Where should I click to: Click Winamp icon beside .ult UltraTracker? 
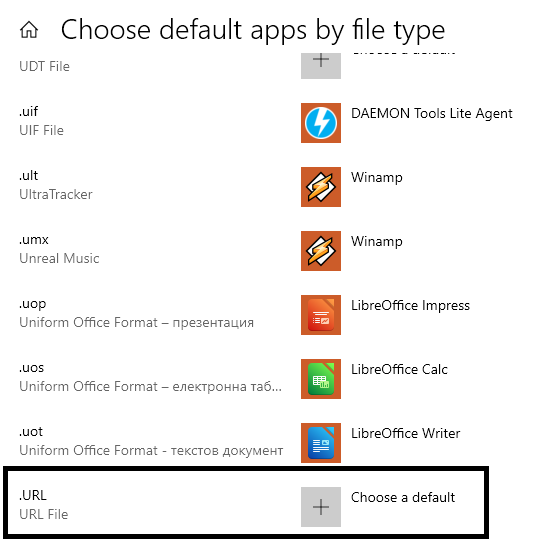click(320, 187)
